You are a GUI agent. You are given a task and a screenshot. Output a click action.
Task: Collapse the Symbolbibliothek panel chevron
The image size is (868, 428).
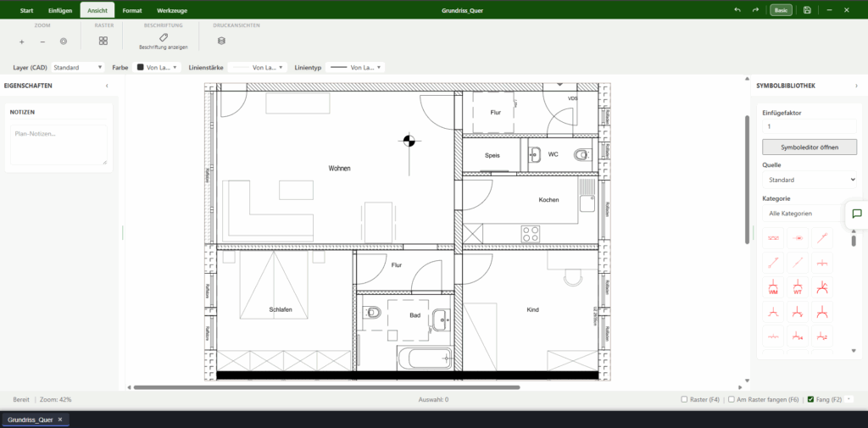(x=856, y=86)
